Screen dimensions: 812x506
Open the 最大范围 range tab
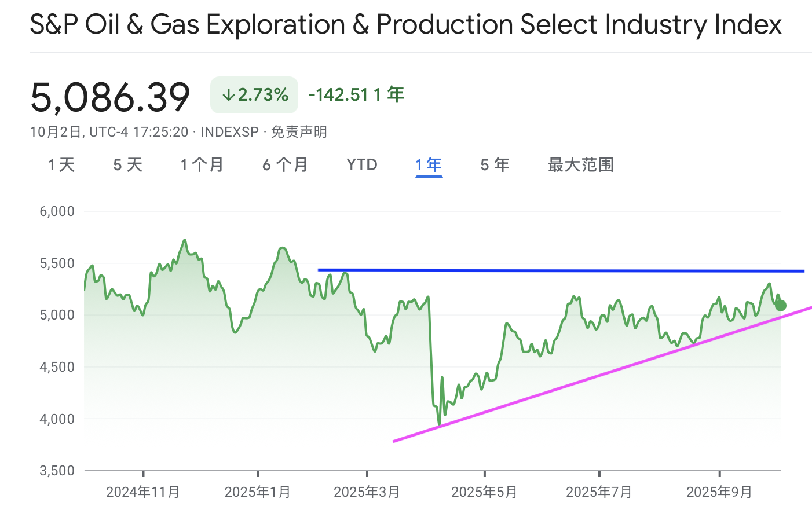[x=580, y=165]
